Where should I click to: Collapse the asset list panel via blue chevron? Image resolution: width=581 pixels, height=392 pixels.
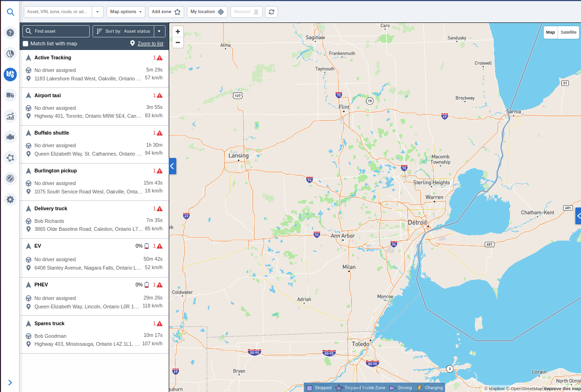coord(172,166)
